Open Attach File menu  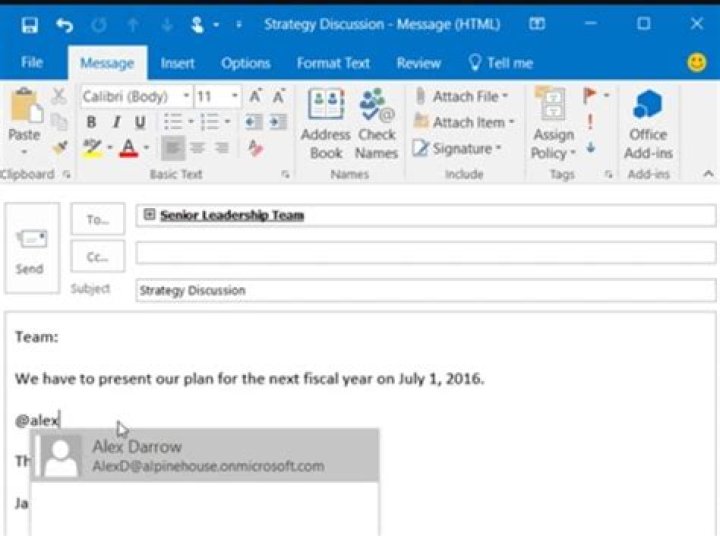(462, 96)
